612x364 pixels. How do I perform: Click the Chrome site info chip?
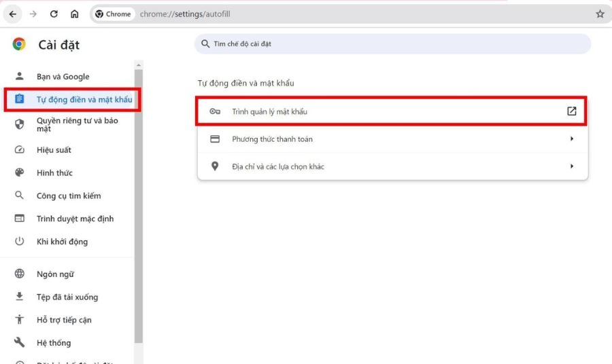[x=113, y=14]
